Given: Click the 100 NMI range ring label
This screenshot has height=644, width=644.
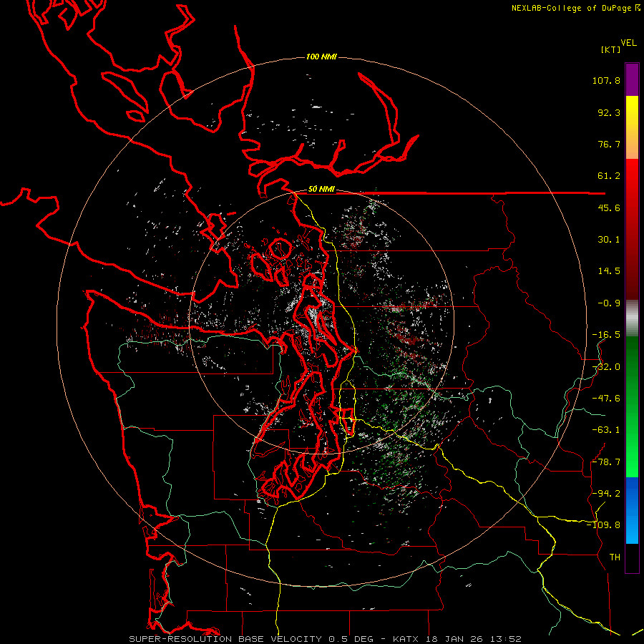Looking at the screenshot, I should [x=321, y=57].
